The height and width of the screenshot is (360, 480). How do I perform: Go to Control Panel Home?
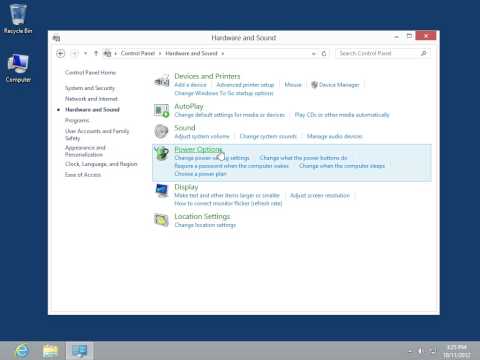tap(90, 72)
